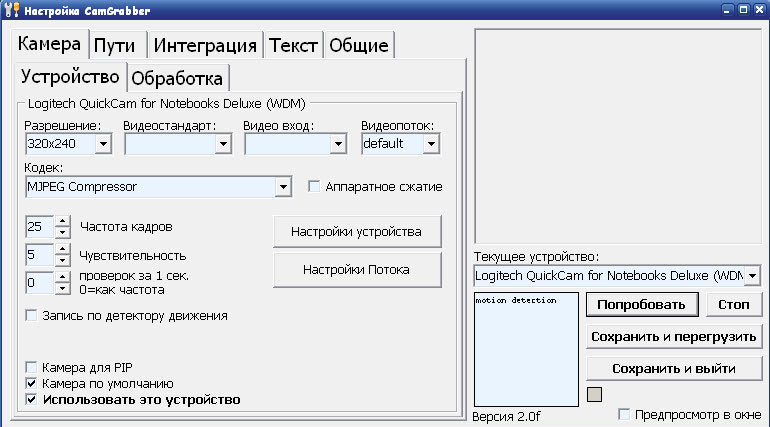Uncheck Использовать это устройство checkbox

click(x=31, y=400)
